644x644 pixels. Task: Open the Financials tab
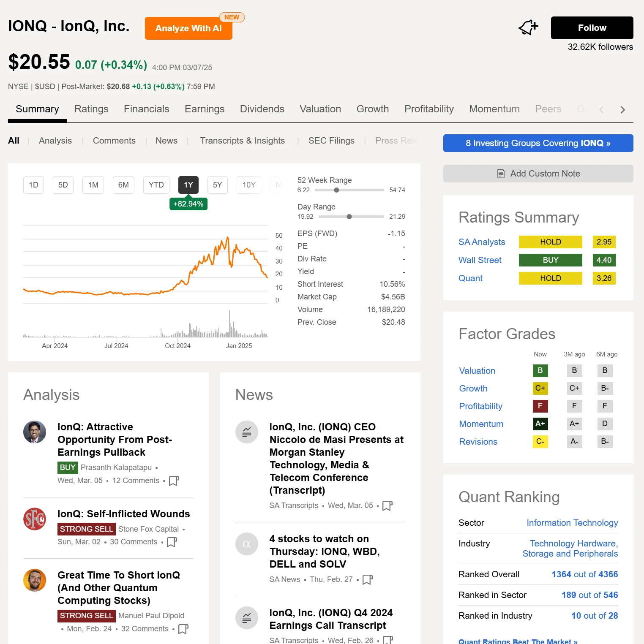pos(147,109)
